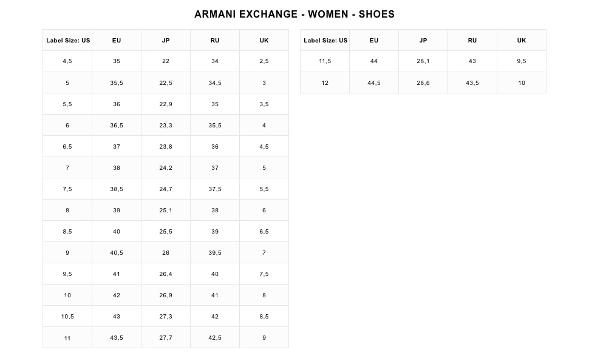
Task: Click the left table's Label Size: US header
Action: (x=67, y=40)
